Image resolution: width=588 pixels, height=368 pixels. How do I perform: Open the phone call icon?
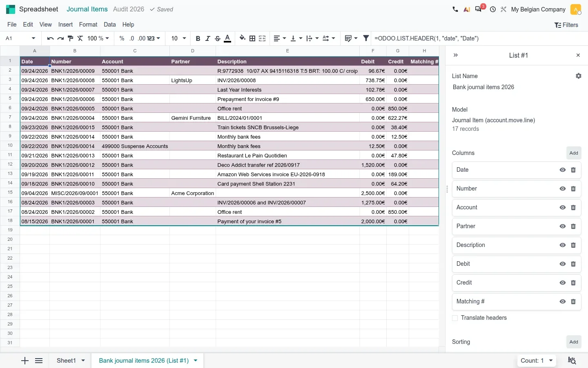[x=455, y=9]
